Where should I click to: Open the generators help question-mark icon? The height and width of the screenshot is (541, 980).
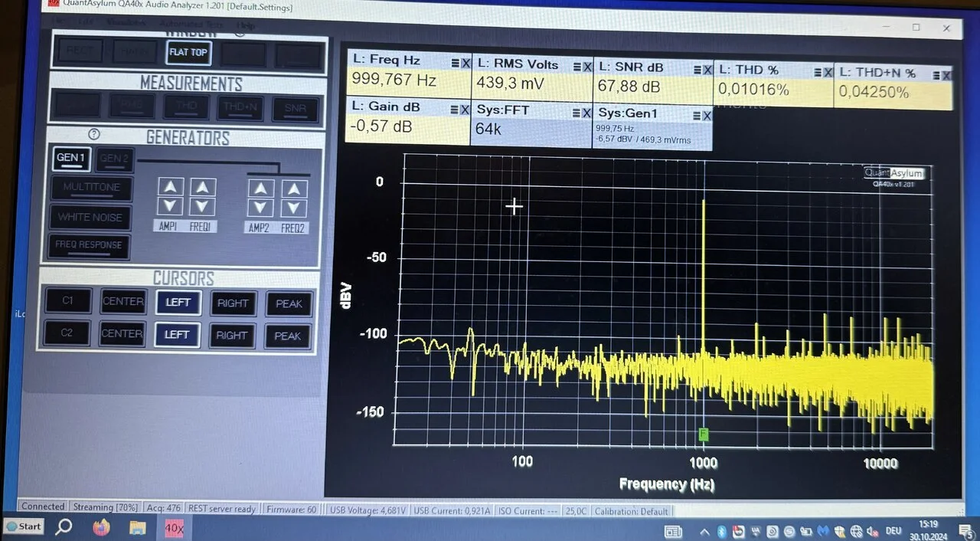click(94, 134)
